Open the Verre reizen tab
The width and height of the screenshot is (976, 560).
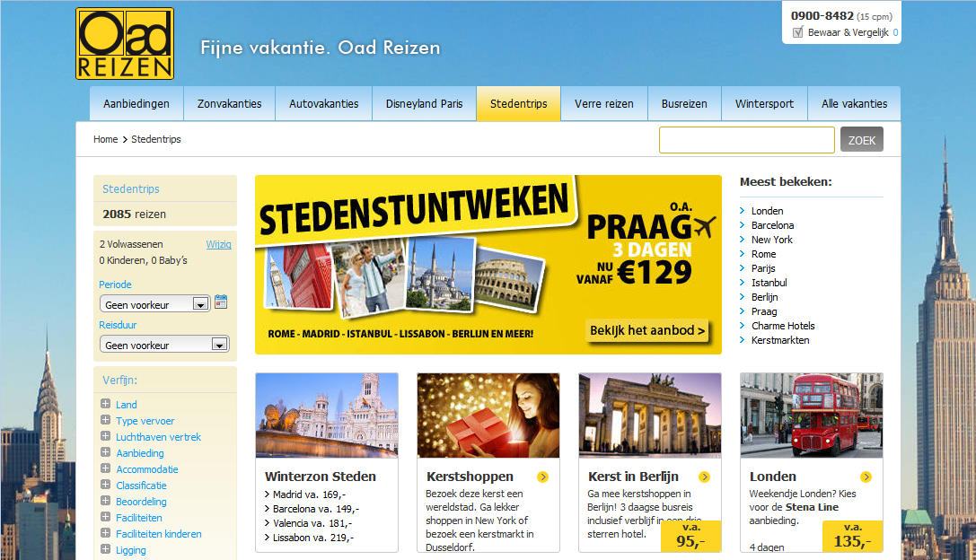click(x=604, y=104)
